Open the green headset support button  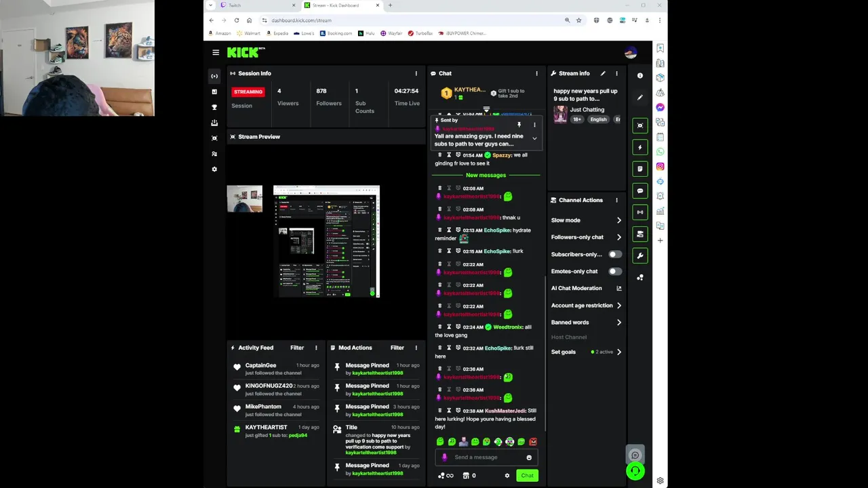point(635,471)
